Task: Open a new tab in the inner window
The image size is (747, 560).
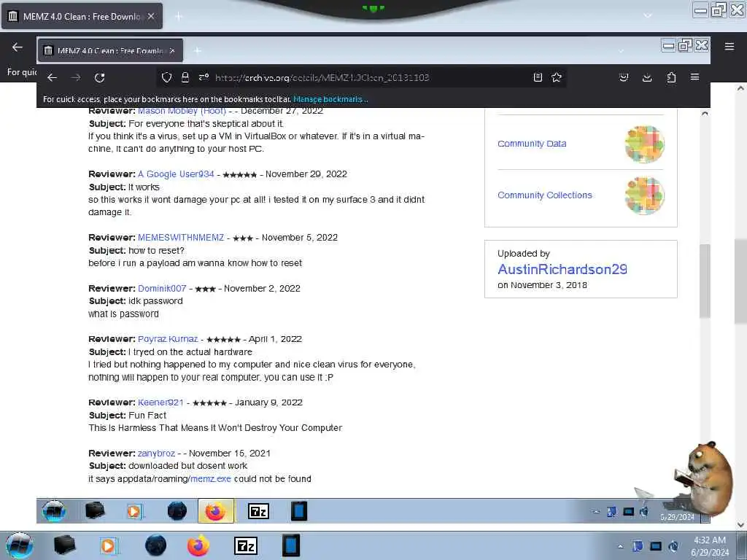Action: tap(198, 50)
